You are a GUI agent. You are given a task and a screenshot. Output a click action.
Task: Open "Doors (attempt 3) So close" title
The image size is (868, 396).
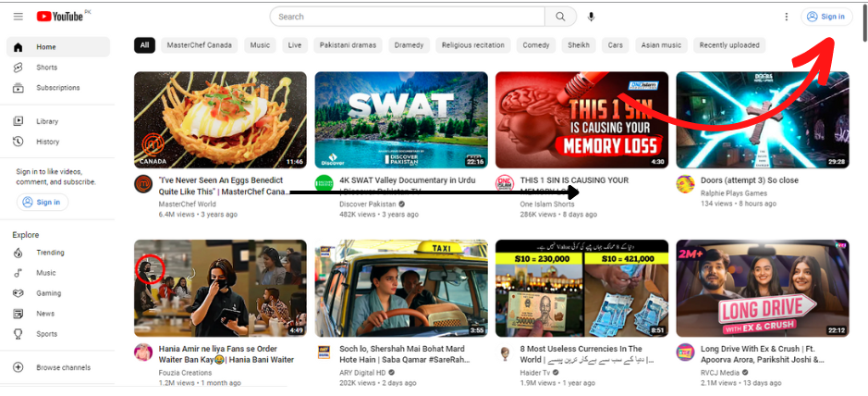click(749, 180)
